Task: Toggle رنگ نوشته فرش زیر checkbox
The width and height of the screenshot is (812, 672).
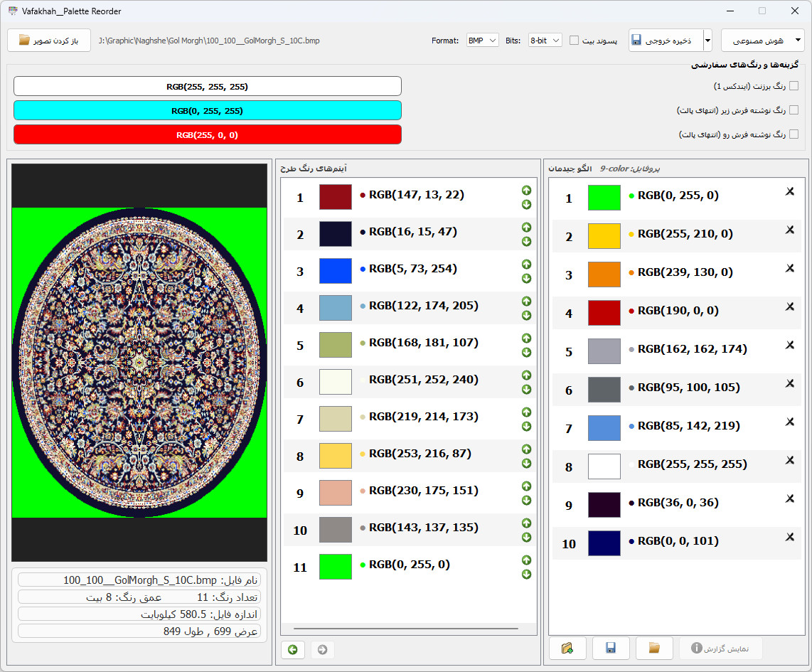Action: pos(794,110)
